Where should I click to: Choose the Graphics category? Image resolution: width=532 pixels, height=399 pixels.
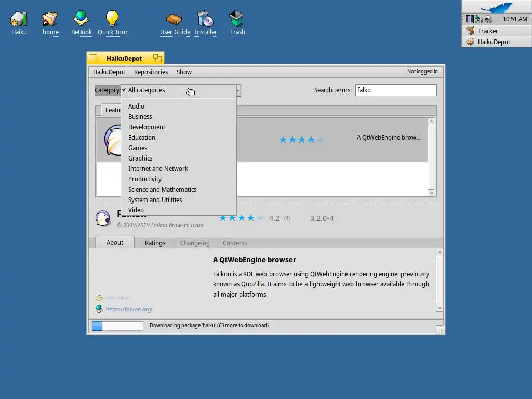coord(179,158)
